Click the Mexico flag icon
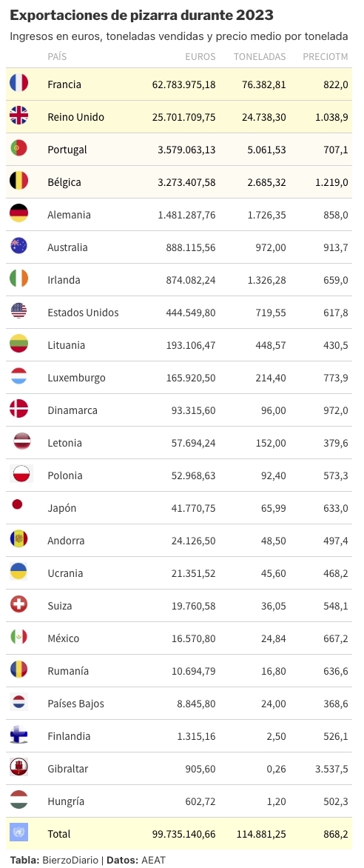 click(18, 638)
